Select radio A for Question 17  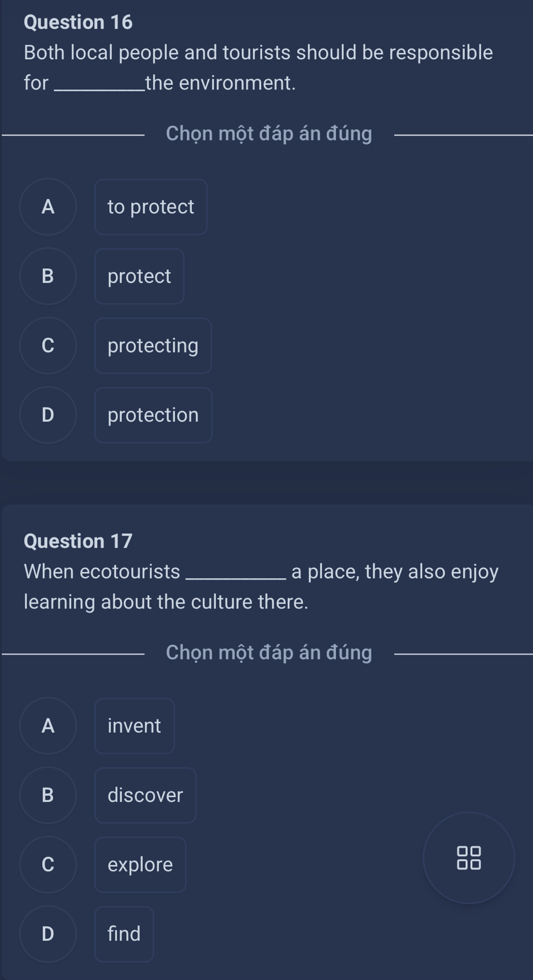[48, 726]
